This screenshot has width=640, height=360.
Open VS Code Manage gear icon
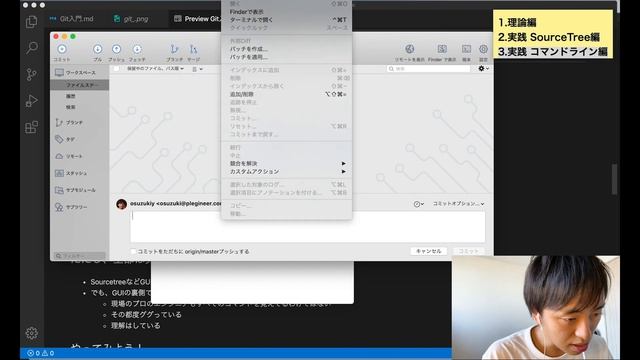31,333
